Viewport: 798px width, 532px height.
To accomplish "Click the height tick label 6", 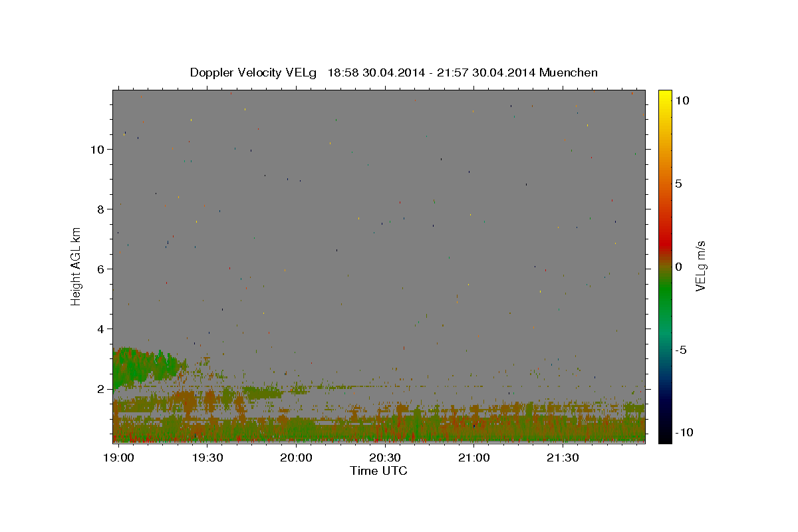I will (101, 269).
